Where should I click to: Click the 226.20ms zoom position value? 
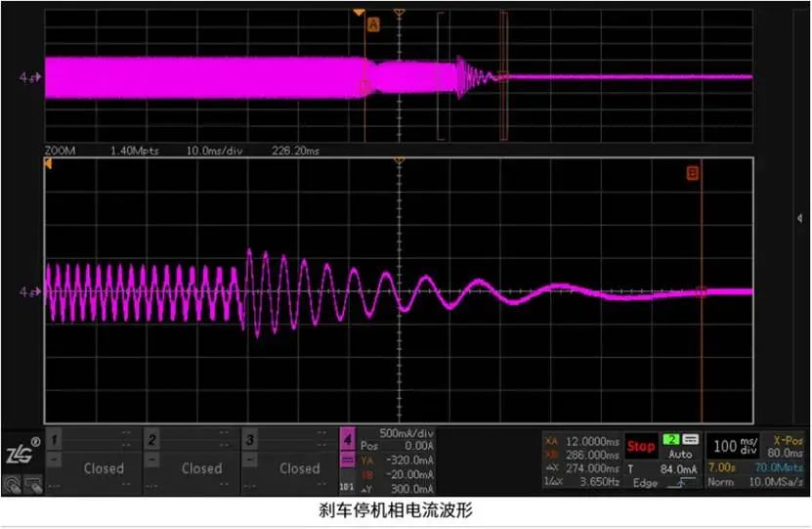[296, 151]
